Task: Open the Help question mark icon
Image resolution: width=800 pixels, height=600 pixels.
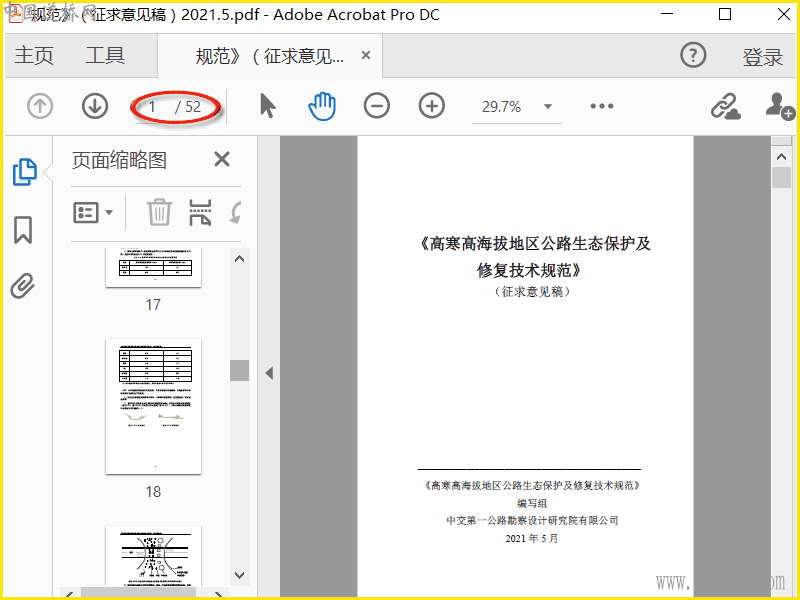Action: pos(693,55)
